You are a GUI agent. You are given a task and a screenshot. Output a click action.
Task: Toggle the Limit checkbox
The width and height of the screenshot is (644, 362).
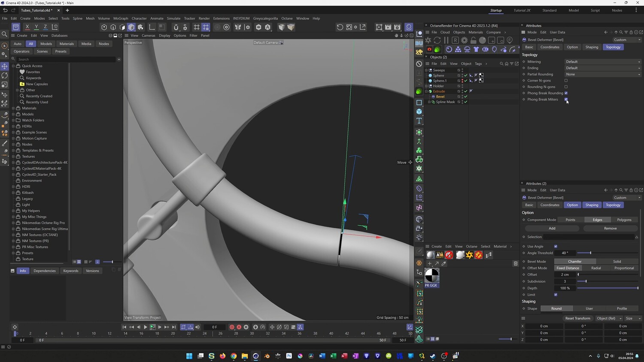(556, 295)
